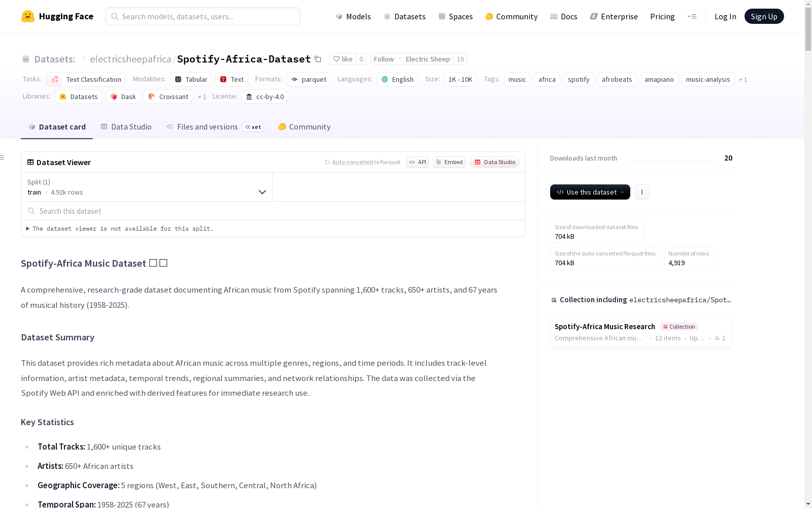Image resolution: width=812 pixels, height=508 pixels.
Task: Click the Number of rows value 4,919
Action: [x=676, y=263]
